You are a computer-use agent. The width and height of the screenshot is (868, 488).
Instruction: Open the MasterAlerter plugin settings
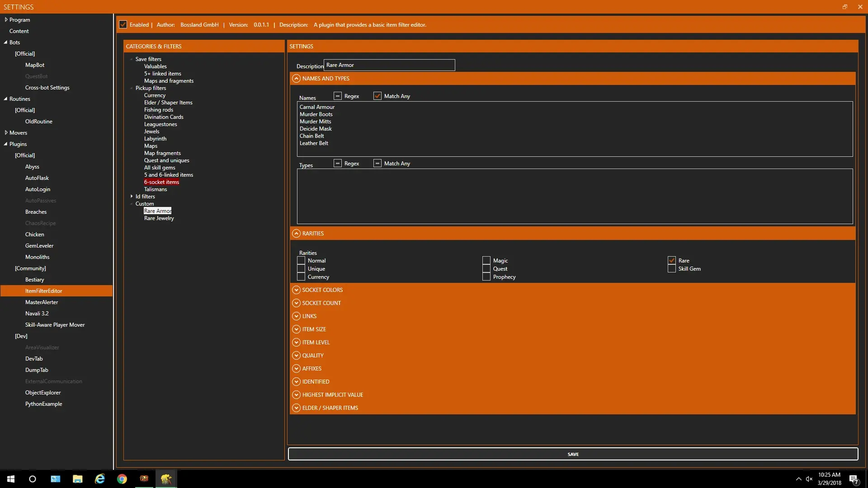42,302
